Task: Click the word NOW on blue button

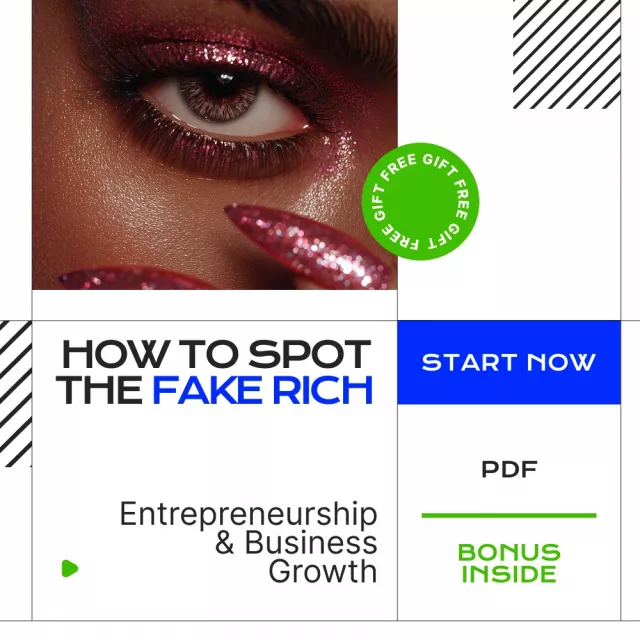Action: pyautogui.click(x=561, y=362)
